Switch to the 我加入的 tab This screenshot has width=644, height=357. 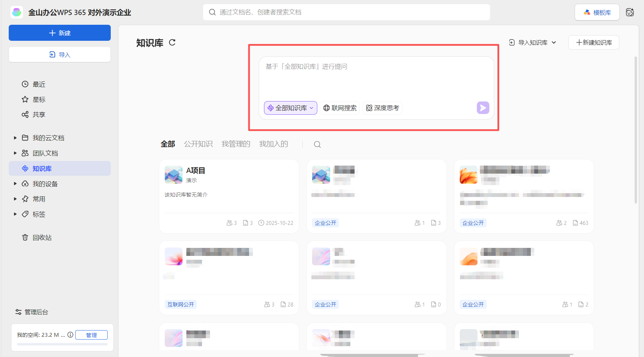(x=273, y=144)
